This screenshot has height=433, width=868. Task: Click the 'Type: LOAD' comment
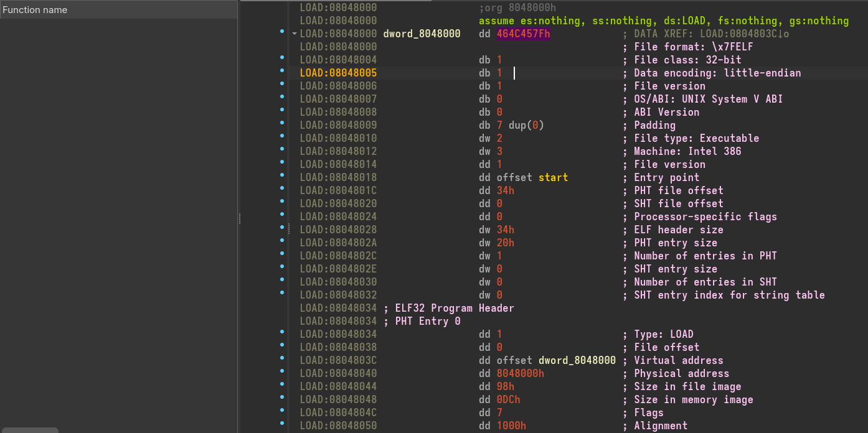click(664, 334)
